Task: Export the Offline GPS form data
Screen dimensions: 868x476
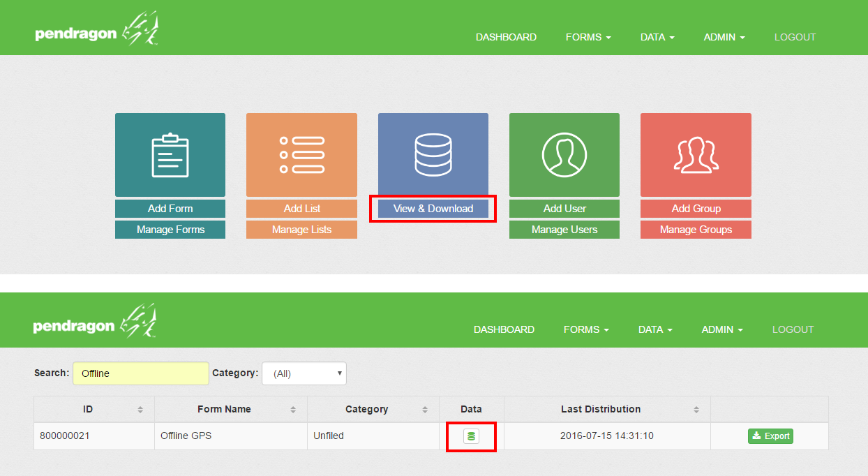Action: [770, 436]
